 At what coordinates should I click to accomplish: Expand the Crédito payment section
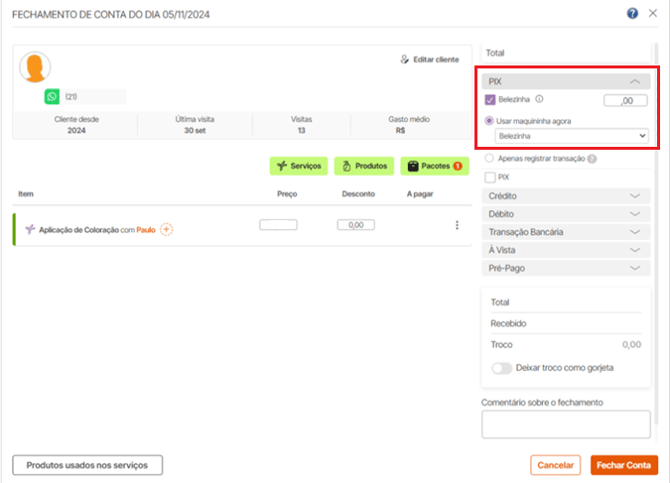point(566,196)
